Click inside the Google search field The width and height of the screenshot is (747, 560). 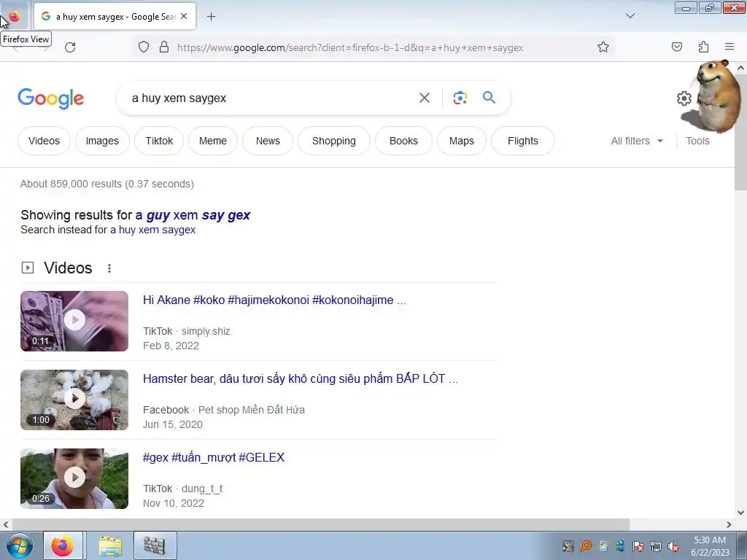(x=271, y=98)
